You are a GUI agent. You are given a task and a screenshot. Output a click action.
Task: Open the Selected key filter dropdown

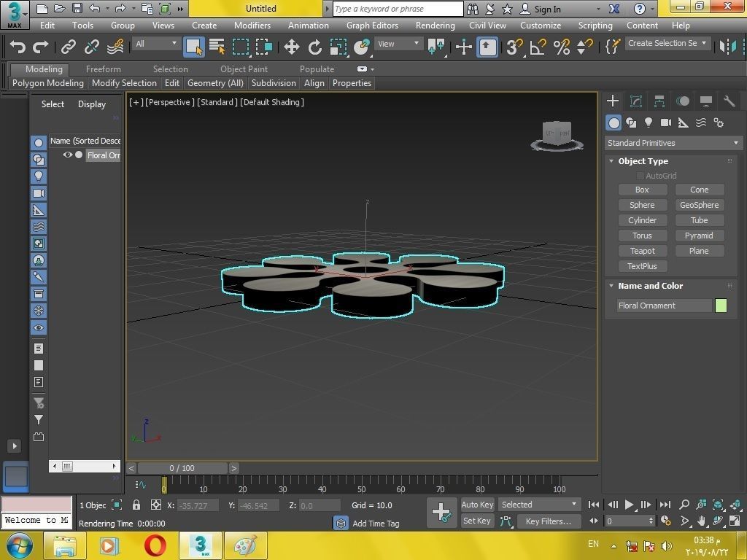[x=538, y=505]
